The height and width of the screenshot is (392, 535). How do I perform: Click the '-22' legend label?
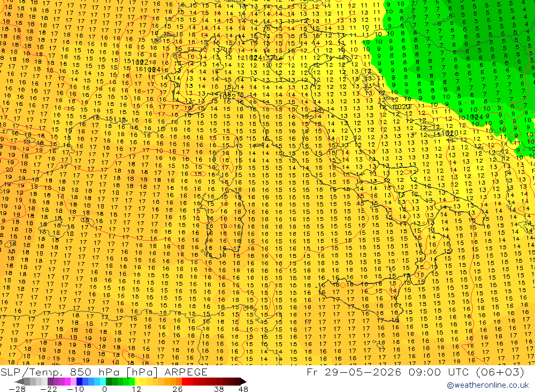pyautogui.click(x=49, y=389)
